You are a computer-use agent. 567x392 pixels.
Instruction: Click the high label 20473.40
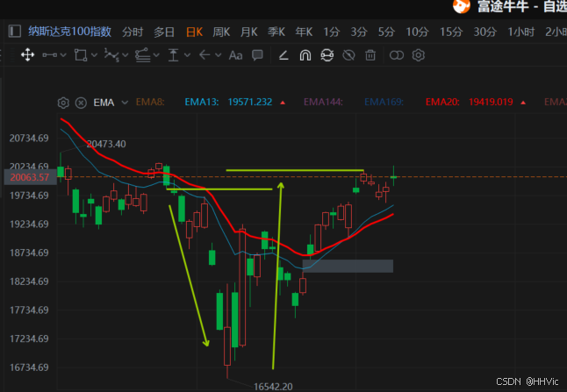click(106, 144)
